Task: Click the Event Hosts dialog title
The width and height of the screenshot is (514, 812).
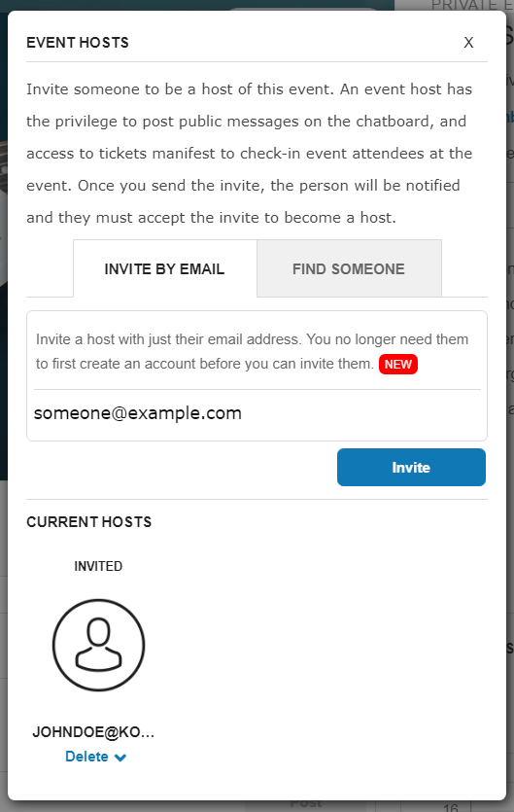Action: point(78,43)
